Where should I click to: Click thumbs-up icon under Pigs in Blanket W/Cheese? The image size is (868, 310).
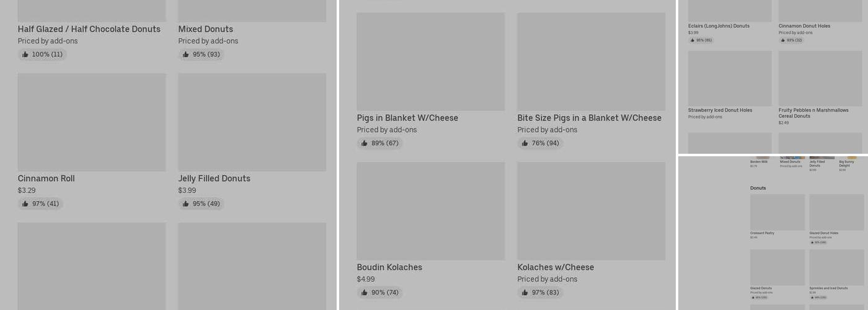[x=365, y=143]
